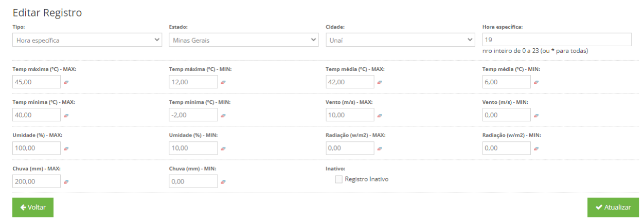
Task: Open the Tipo dropdown
Action: tap(87, 40)
